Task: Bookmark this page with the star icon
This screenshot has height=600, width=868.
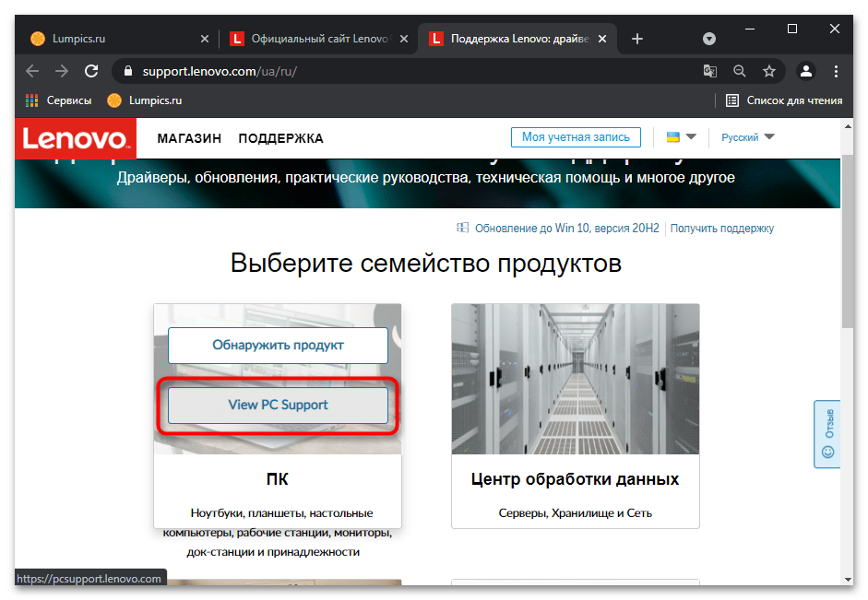Action: point(769,71)
